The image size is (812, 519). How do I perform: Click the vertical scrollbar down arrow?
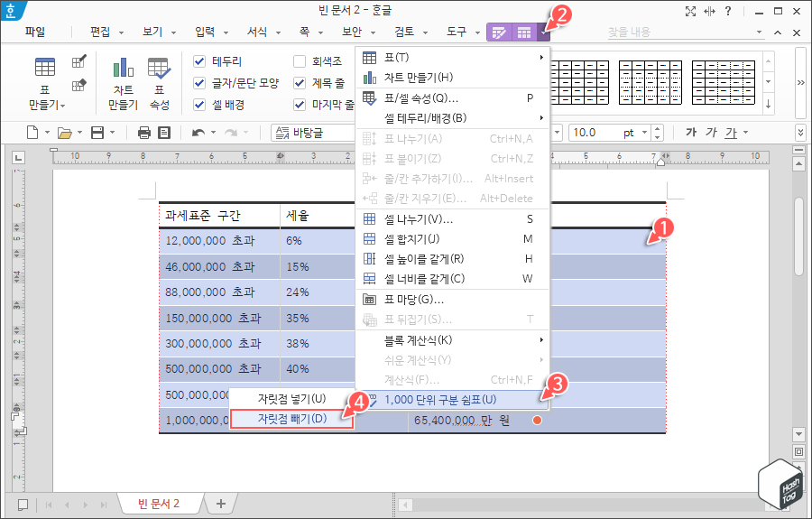(798, 433)
